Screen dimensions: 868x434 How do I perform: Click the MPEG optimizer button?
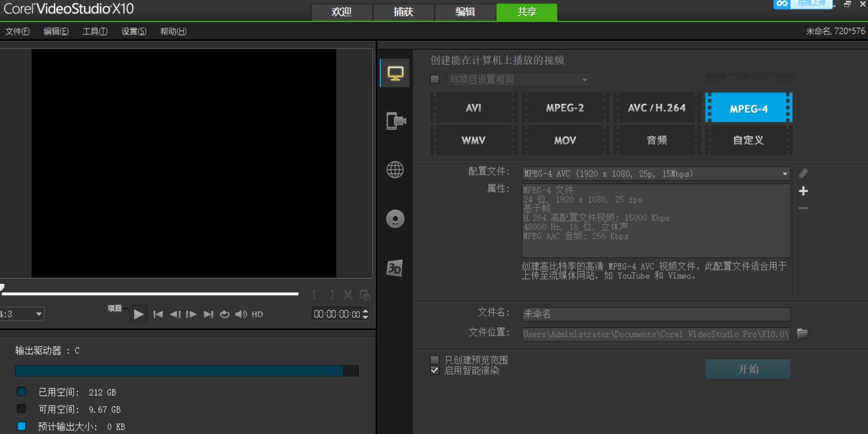750,79
